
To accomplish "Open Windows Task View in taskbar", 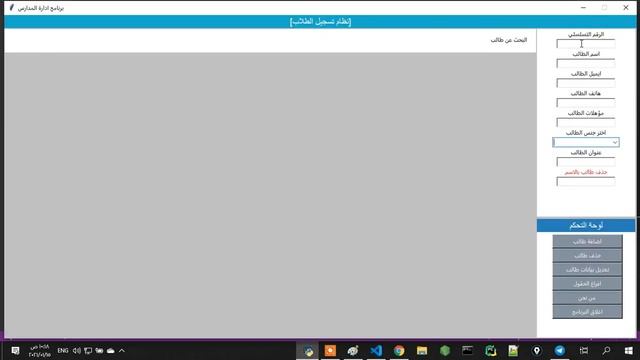I will 584,351.
